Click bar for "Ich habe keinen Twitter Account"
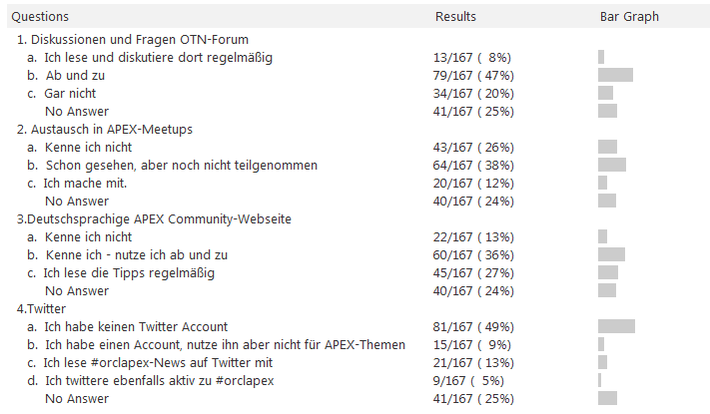 [x=616, y=327]
